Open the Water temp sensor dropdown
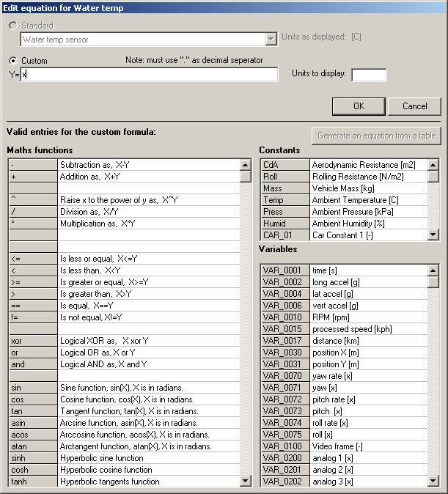 [270, 39]
